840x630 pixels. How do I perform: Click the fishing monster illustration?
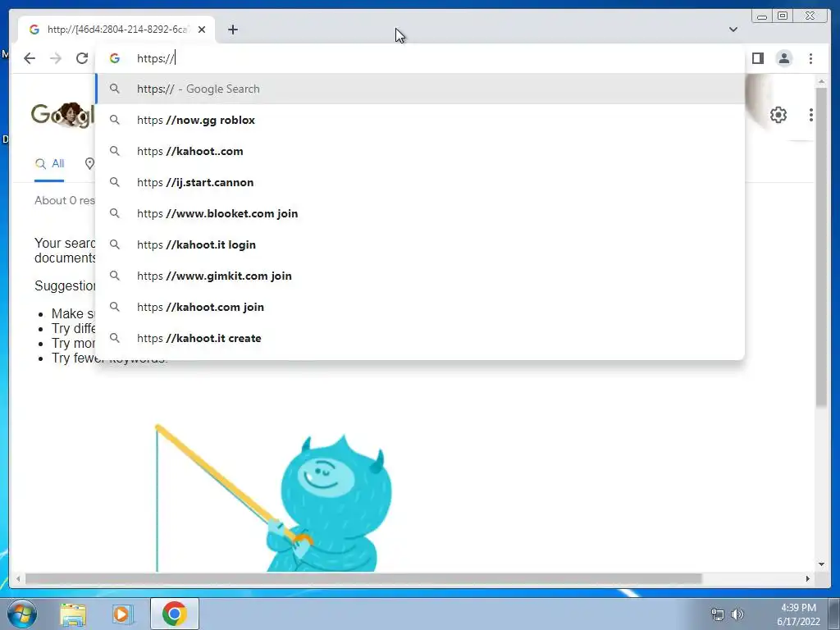tap(273, 498)
